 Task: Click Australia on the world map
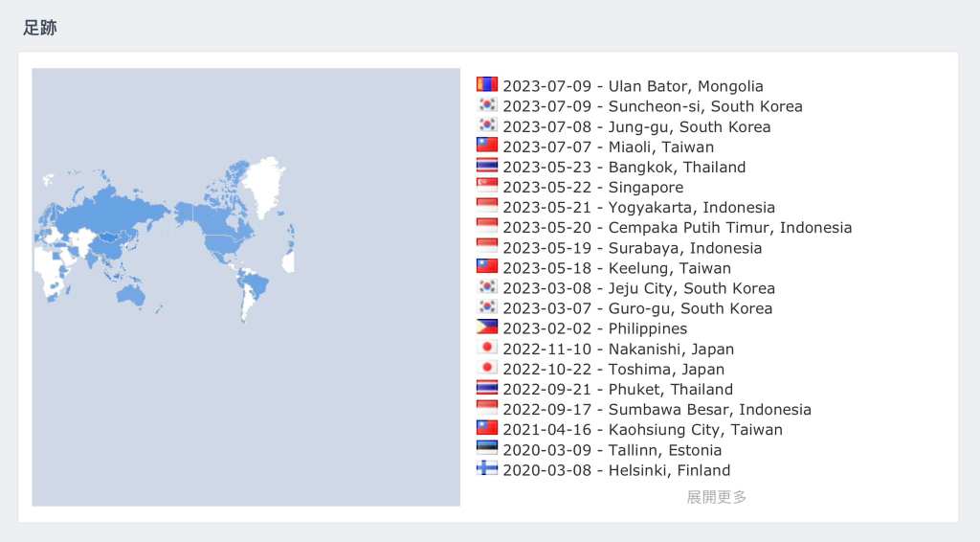(130, 294)
